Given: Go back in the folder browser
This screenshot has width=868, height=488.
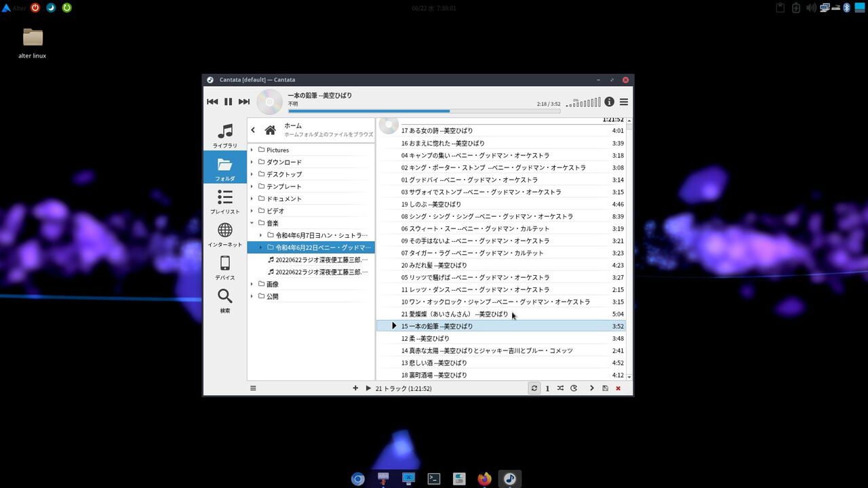Looking at the screenshot, I should (253, 130).
